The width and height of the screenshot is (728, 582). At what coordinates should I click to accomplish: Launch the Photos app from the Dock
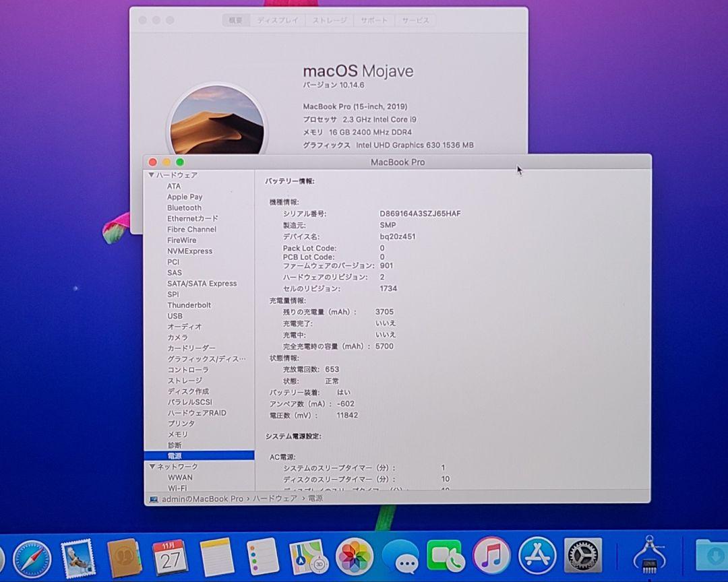[355, 556]
